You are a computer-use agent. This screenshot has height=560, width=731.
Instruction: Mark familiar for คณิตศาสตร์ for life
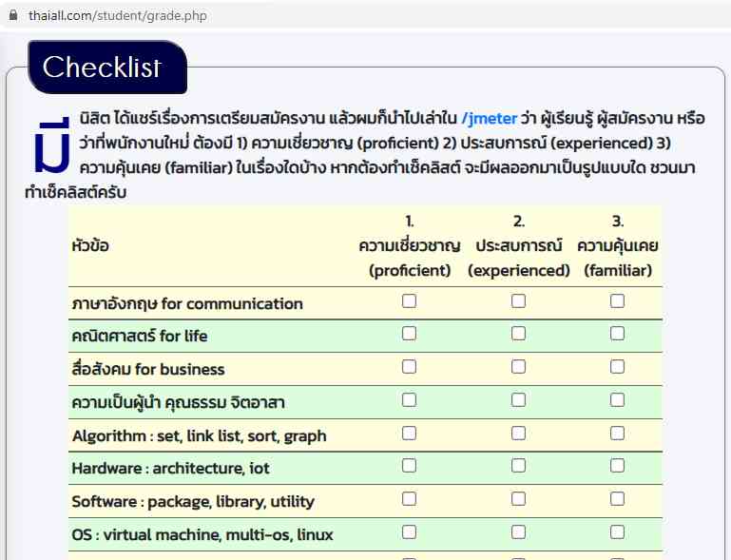click(x=618, y=334)
